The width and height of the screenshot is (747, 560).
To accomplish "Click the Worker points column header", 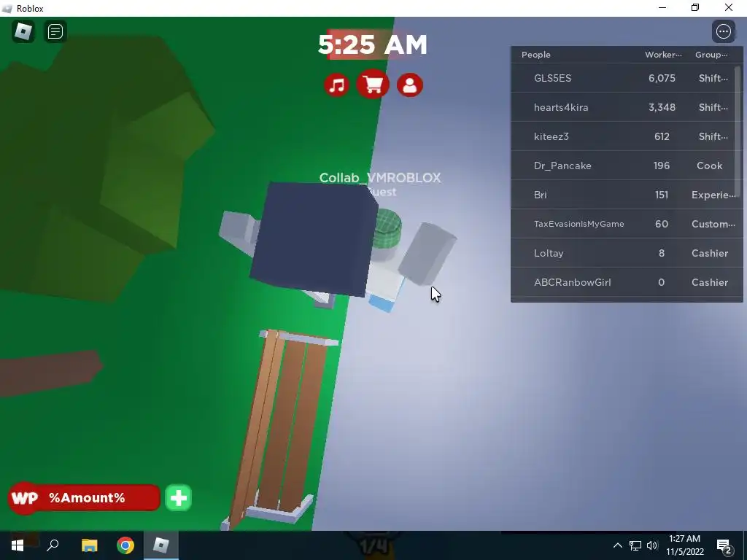I will tap(663, 55).
